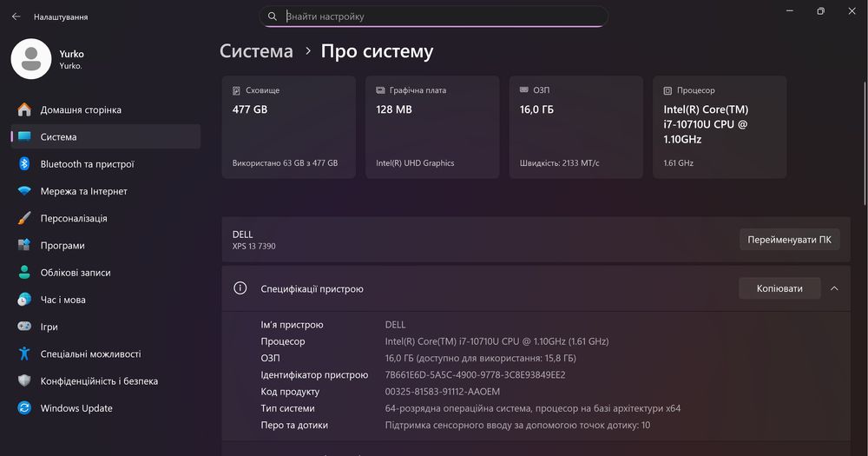Click the Процесор specification value row

496,341
